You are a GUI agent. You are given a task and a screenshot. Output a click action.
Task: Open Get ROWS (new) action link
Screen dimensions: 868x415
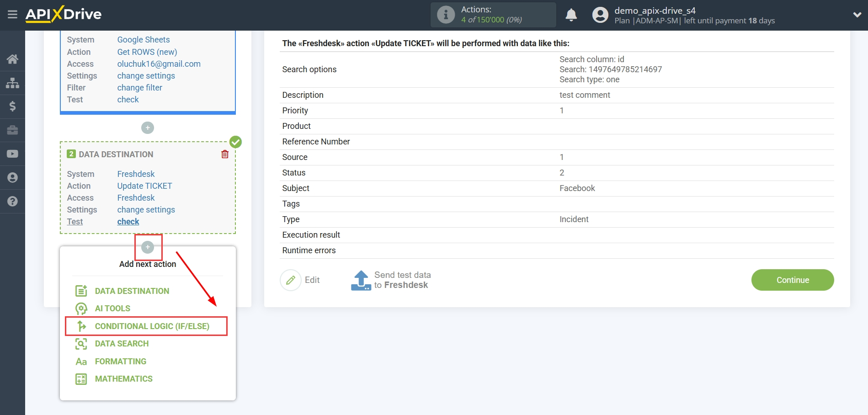(147, 52)
